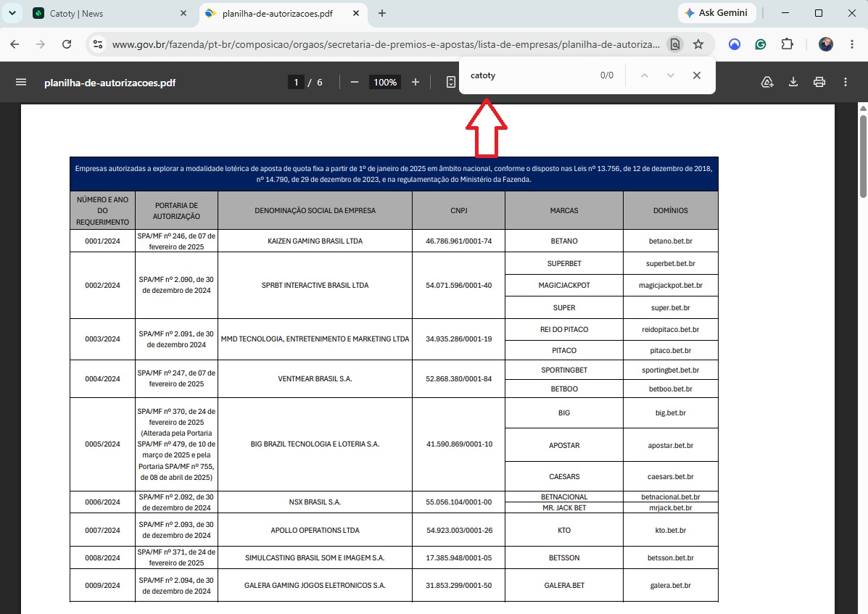Click the Ask Gemini button

click(x=716, y=13)
